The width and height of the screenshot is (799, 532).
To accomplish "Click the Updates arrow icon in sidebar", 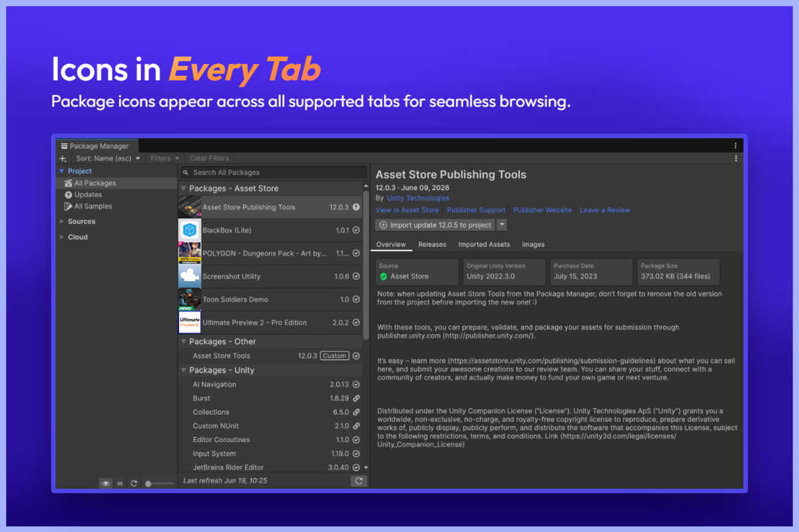I will point(68,195).
